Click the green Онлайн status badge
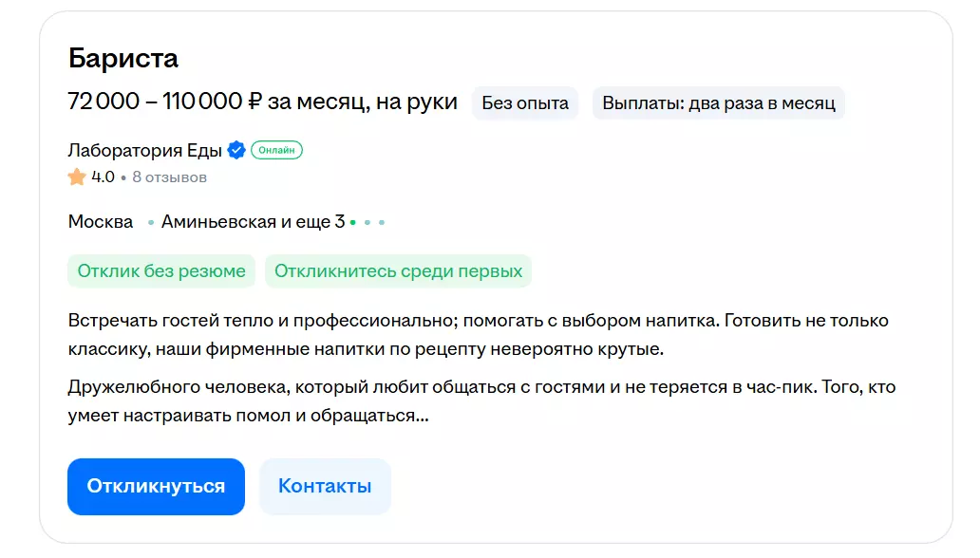Image resolution: width=980 pixels, height=558 pixels. 276,150
